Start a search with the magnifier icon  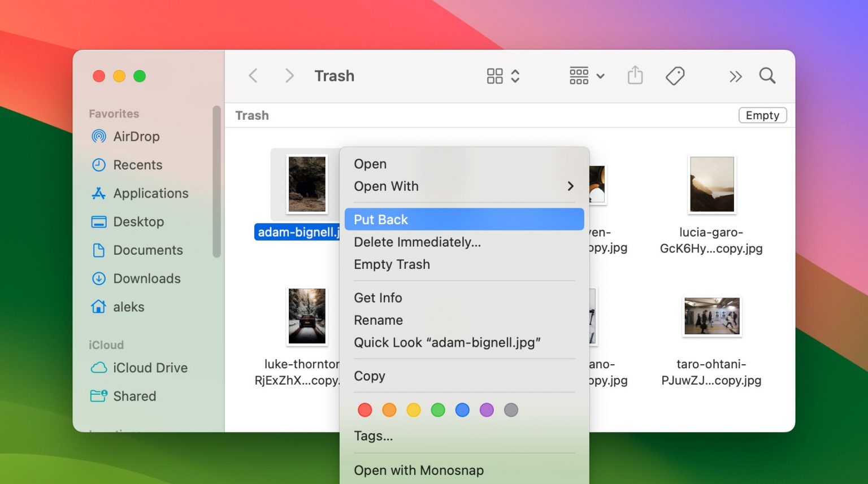[x=767, y=75]
